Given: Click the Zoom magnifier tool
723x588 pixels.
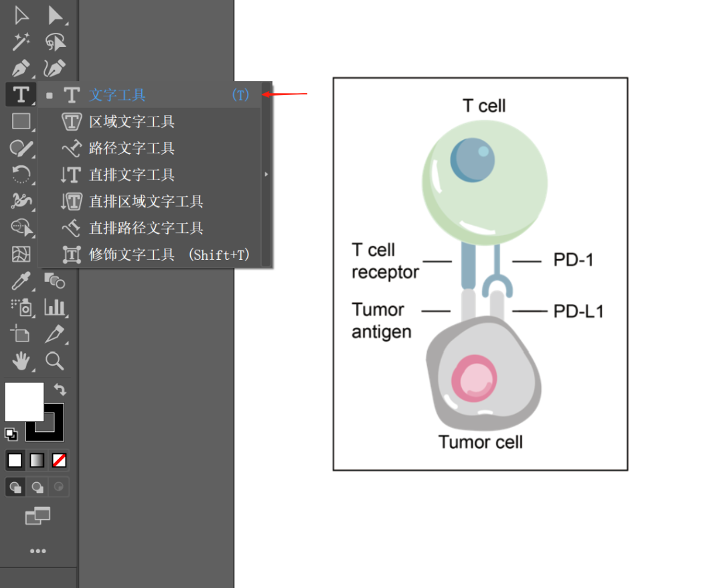Looking at the screenshot, I should tap(55, 362).
